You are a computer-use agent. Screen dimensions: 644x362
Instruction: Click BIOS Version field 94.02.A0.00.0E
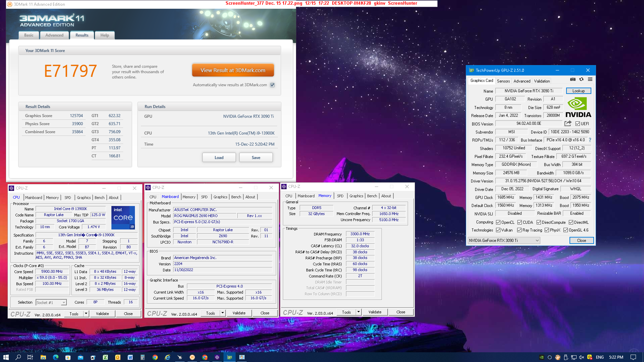coord(529,123)
